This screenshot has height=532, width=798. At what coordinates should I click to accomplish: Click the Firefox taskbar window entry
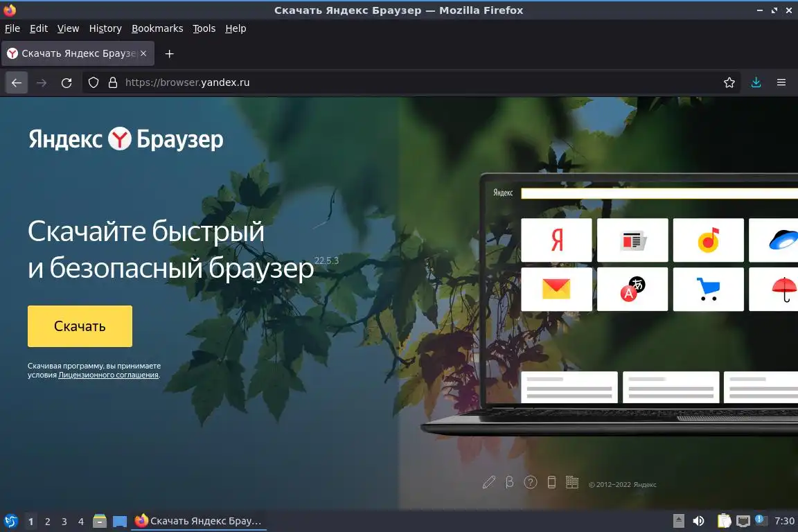(x=199, y=521)
